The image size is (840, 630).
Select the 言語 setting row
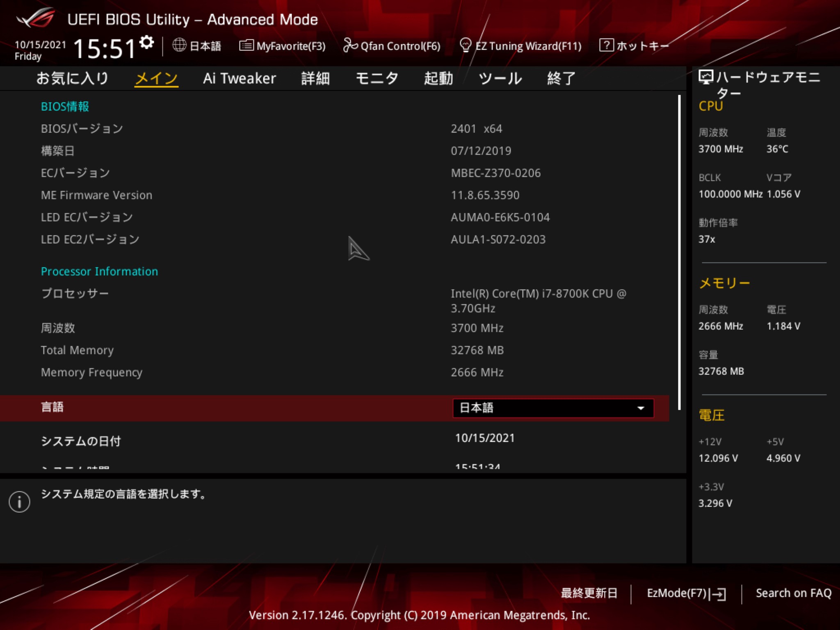point(52,407)
